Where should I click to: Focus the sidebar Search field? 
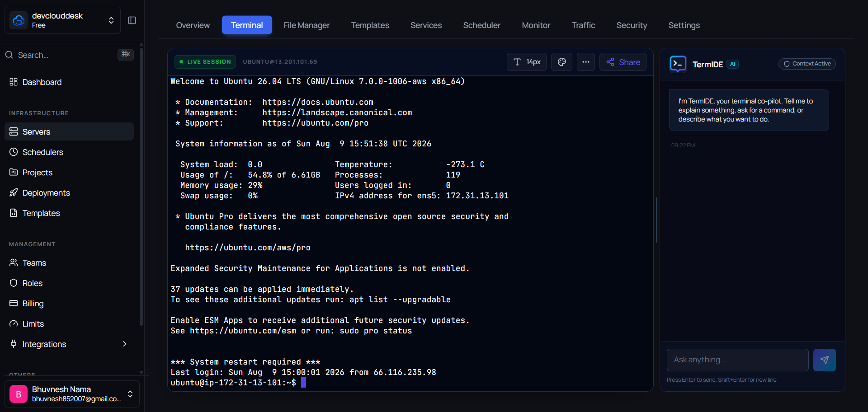(x=69, y=55)
